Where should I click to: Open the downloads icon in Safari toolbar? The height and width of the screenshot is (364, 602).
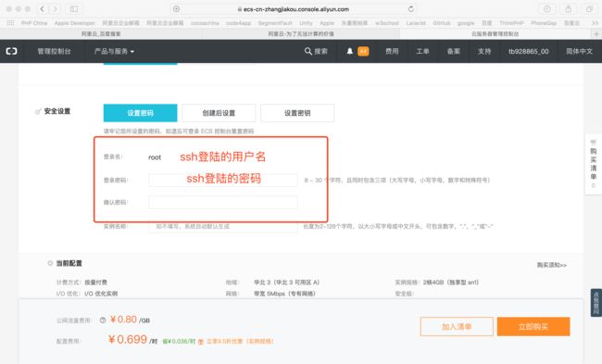[x=547, y=9]
